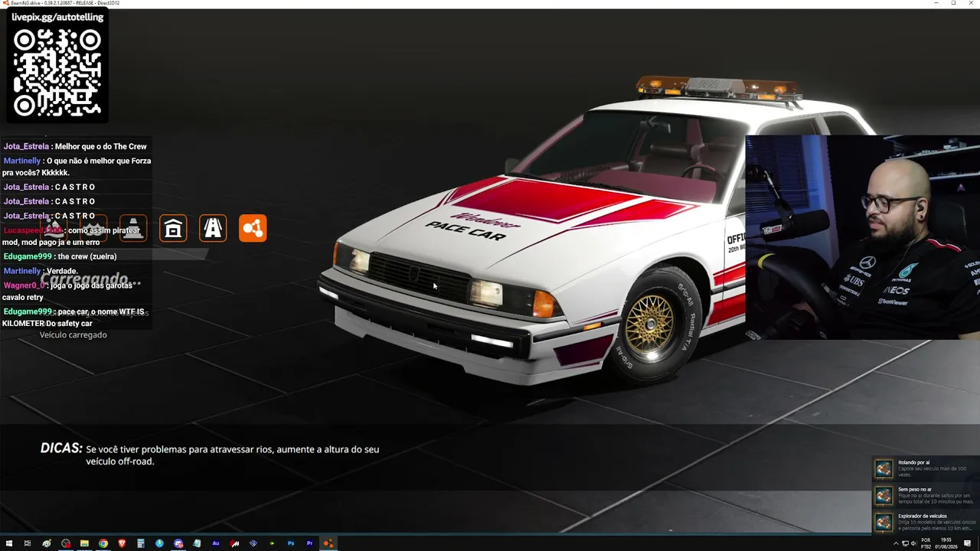Click the "the crew (zueira)" chat message
The width and height of the screenshot is (980, 551).
point(60,256)
